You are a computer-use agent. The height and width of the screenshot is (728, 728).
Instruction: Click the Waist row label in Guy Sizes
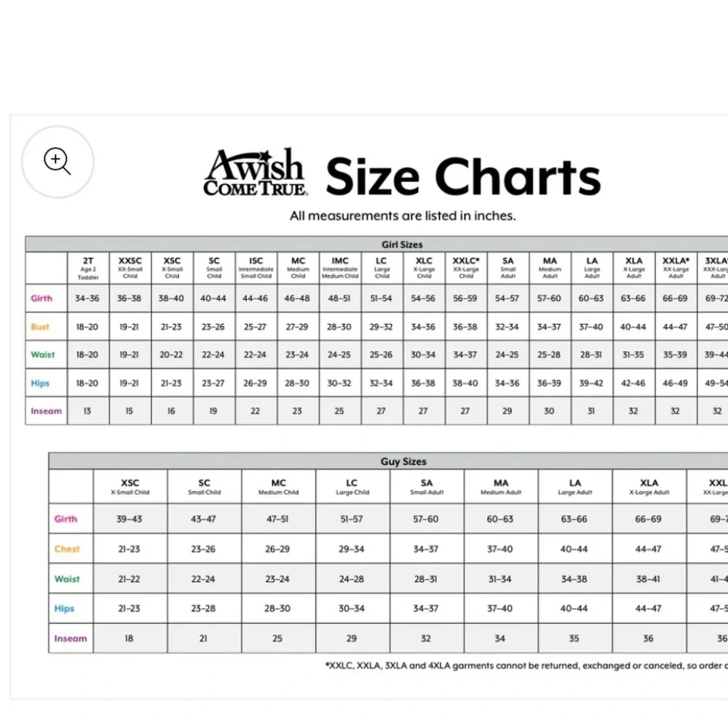point(67,579)
